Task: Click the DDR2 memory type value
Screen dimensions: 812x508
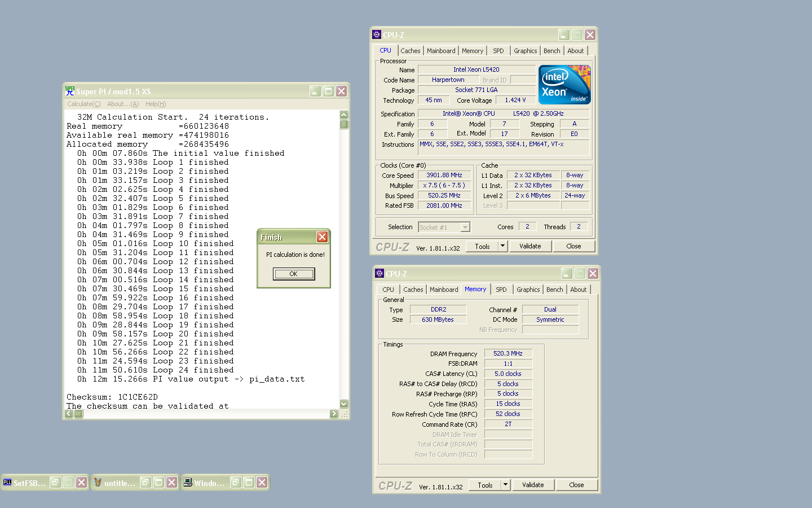Action: point(438,309)
